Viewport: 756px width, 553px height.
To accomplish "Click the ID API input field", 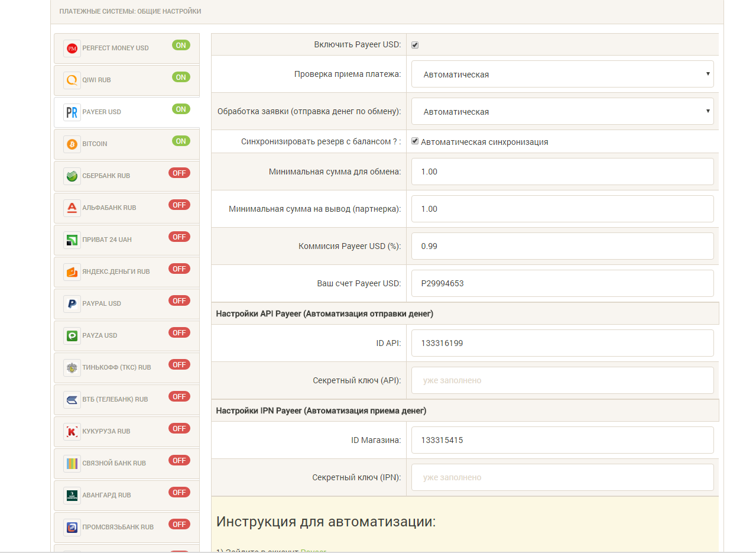I will tap(562, 343).
